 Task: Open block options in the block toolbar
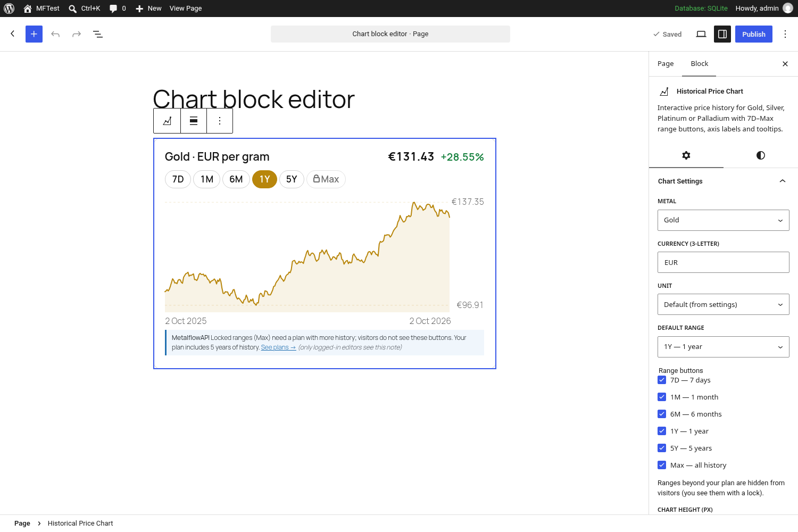220,121
